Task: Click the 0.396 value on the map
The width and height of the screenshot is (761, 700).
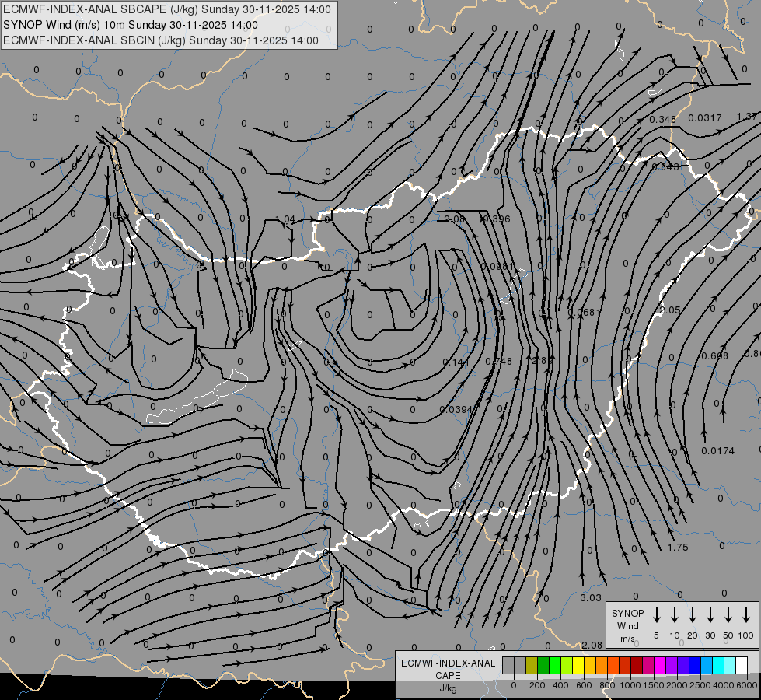Action: [x=497, y=219]
